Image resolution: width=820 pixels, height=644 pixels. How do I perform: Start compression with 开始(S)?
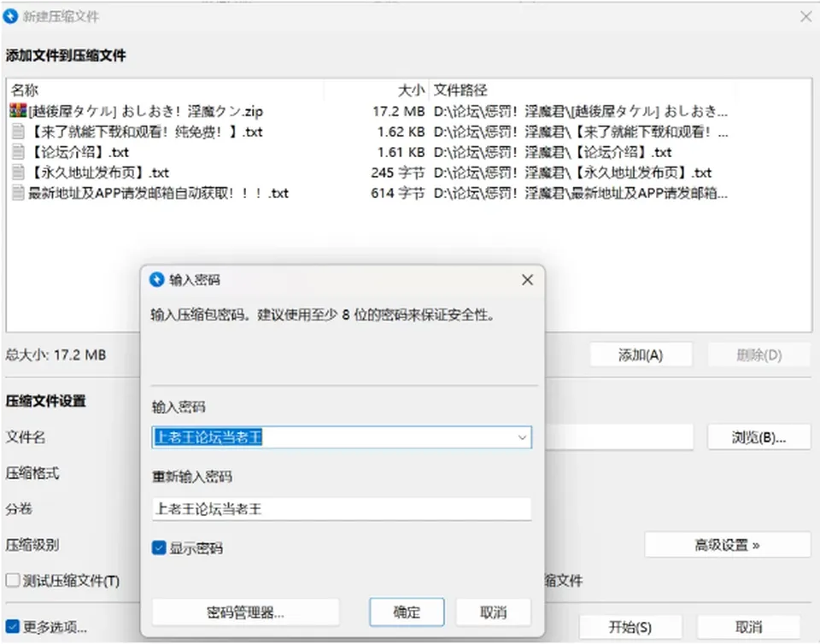coord(630,627)
